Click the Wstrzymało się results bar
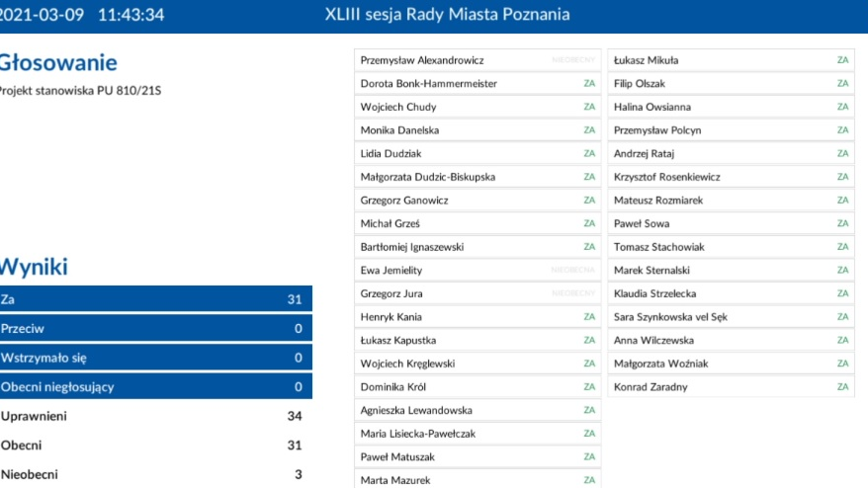The height and width of the screenshot is (488, 868). coord(155,358)
